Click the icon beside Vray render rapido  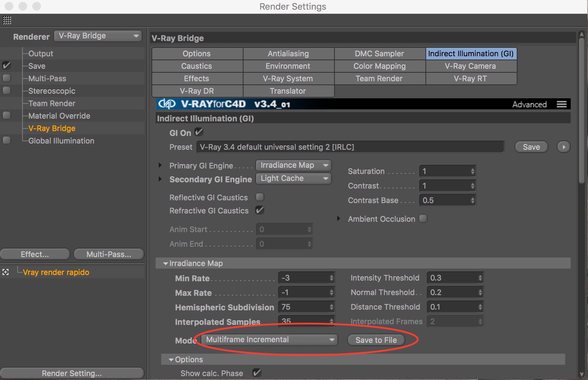6,272
